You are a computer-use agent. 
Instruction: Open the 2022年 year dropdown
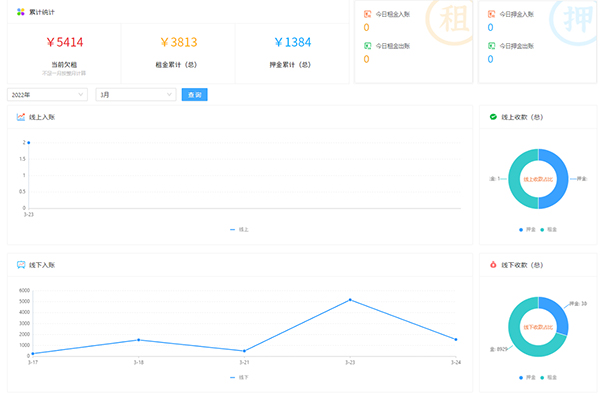pos(47,95)
